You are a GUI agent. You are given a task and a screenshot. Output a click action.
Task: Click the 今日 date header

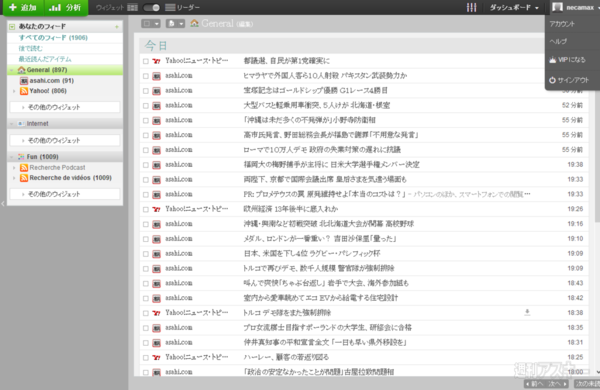pos(156,46)
